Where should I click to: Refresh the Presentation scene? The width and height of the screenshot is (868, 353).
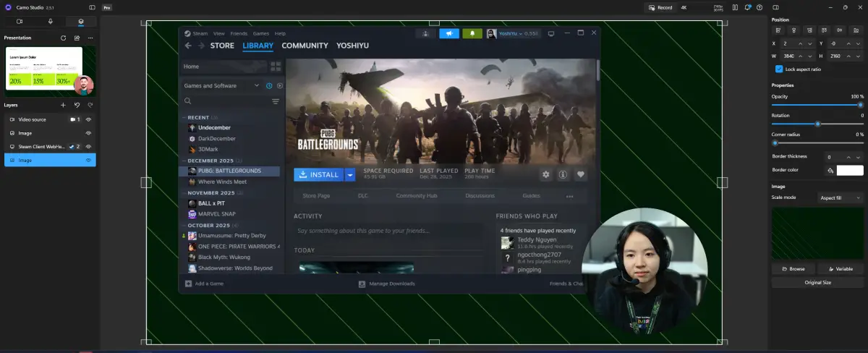[63, 38]
